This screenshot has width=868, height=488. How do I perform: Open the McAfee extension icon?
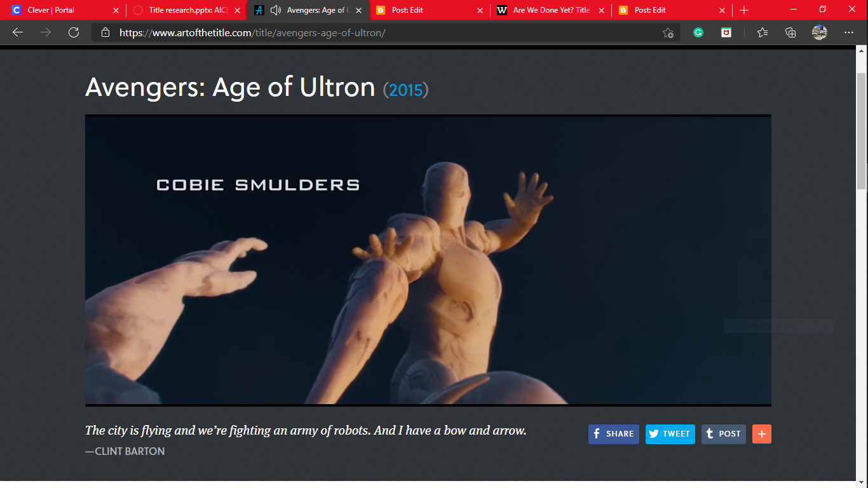(726, 32)
